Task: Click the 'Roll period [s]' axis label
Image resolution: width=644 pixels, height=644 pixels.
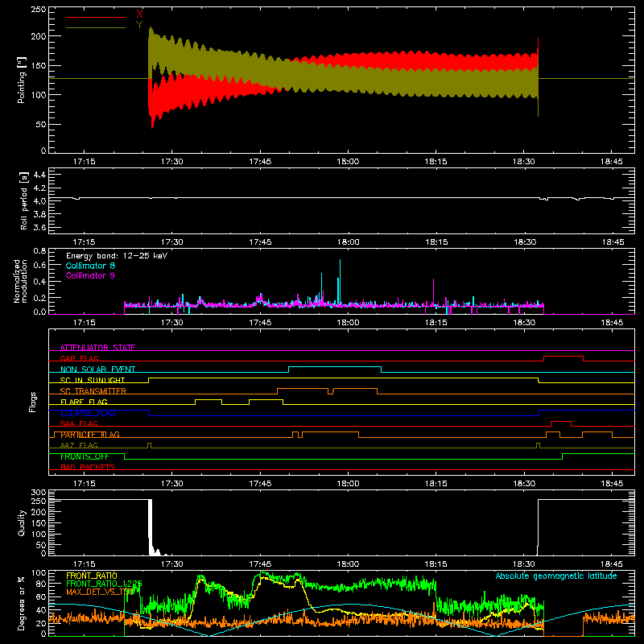Action: pos(24,200)
